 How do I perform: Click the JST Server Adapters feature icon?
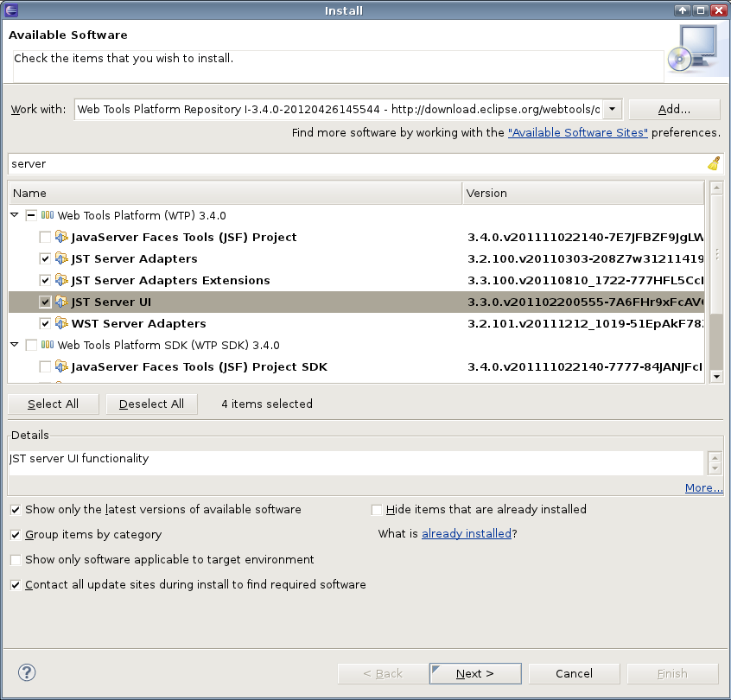[61, 258]
